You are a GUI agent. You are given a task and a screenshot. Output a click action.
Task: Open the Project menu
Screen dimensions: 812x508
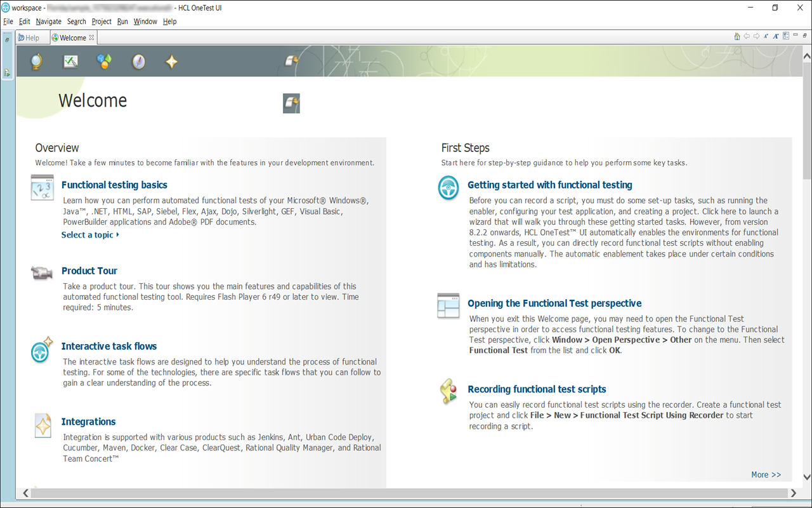[x=101, y=22]
